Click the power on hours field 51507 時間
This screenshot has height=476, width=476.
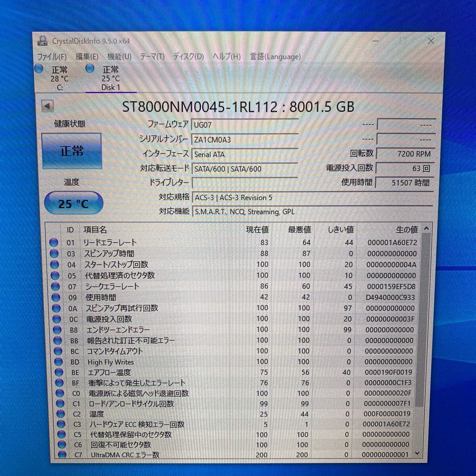pos(405,182)
